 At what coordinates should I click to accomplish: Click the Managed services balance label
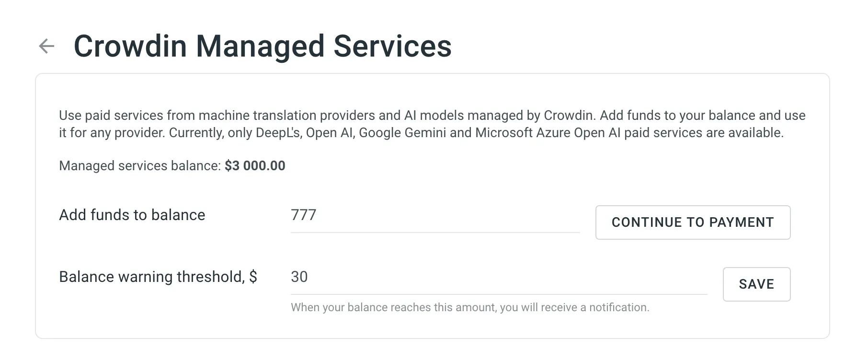pos(139,166)
